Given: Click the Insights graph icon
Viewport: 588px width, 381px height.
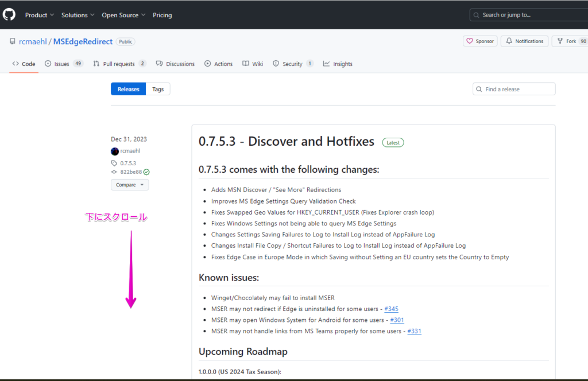Looking at the screenshot, I should coord(326,64).
